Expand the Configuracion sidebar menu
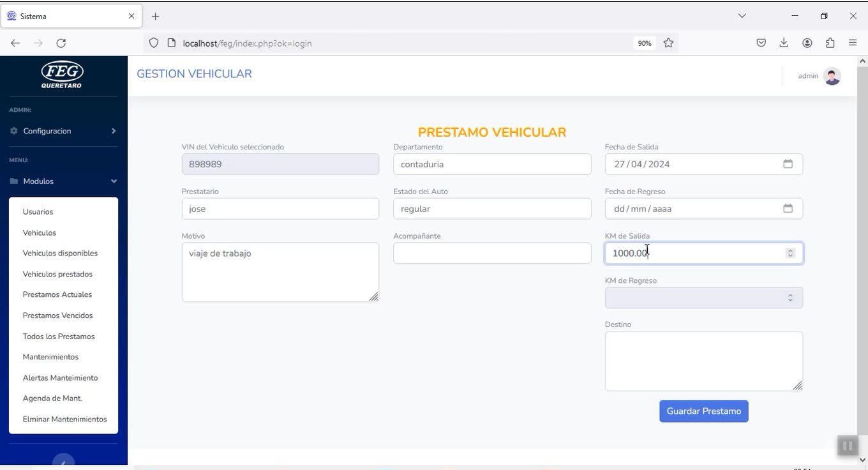868x470 pixels. pyautogui.click(x=63, y=131)
